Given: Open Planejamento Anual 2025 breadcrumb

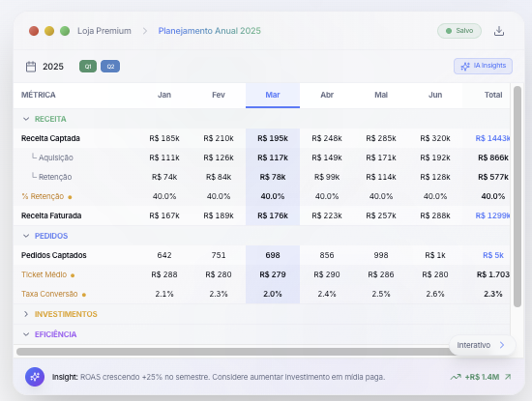Looking at the screenshot, I should 209,31.
